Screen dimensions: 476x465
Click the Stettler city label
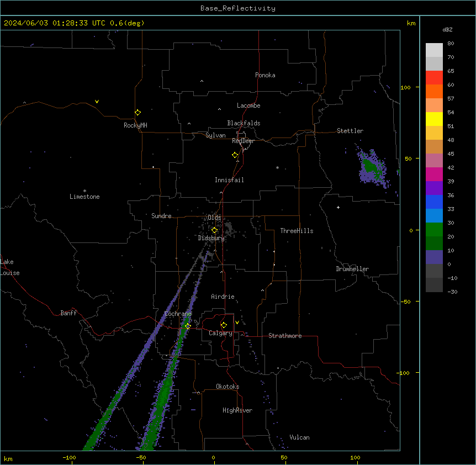point(350,131)
